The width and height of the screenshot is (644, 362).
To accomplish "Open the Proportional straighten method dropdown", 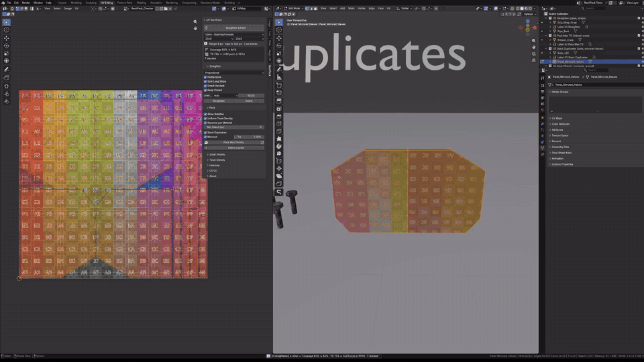I will coord(234,72).
